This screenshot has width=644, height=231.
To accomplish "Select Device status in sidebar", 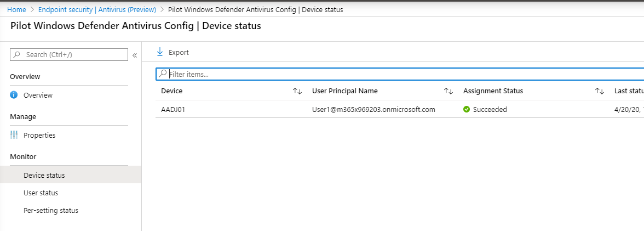I will (44, 175).
